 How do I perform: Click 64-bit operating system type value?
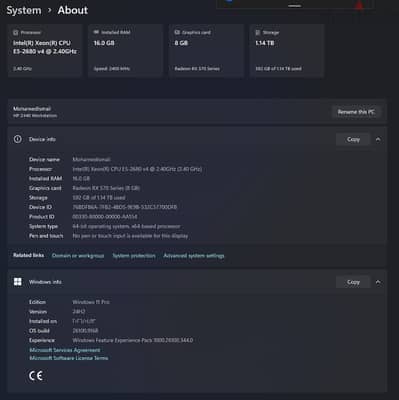[x=126, y=226]
